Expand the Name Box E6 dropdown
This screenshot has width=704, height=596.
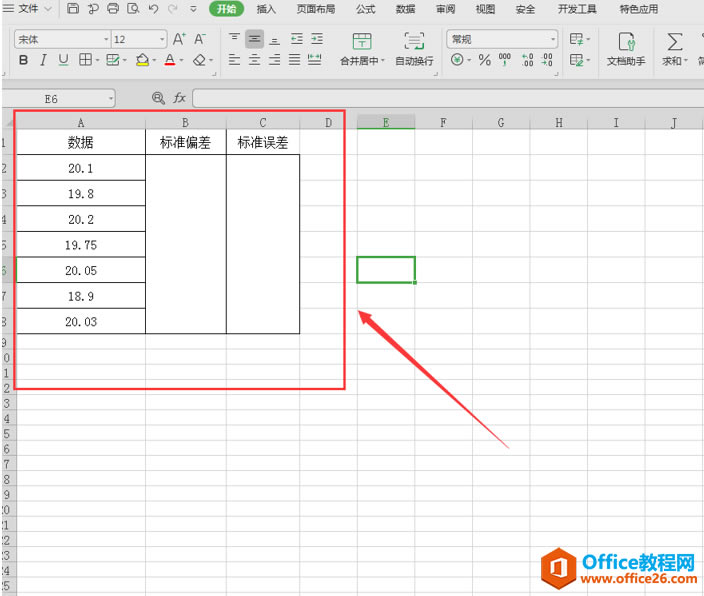click(110, 98)
